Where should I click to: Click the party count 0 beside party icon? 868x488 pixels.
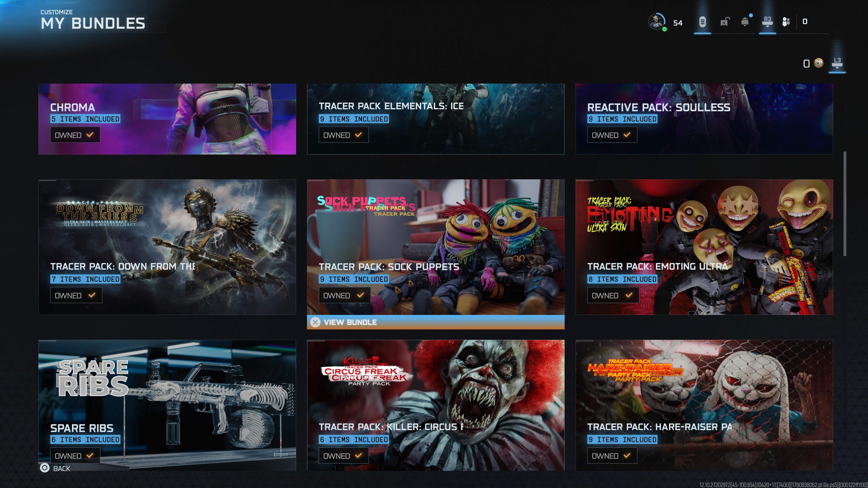click(805, 21)
